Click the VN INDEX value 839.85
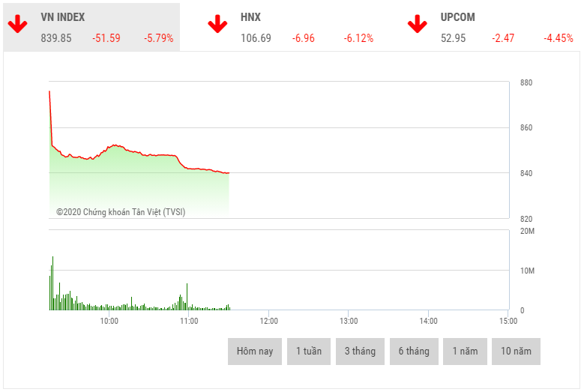 (x=56, y=38)
